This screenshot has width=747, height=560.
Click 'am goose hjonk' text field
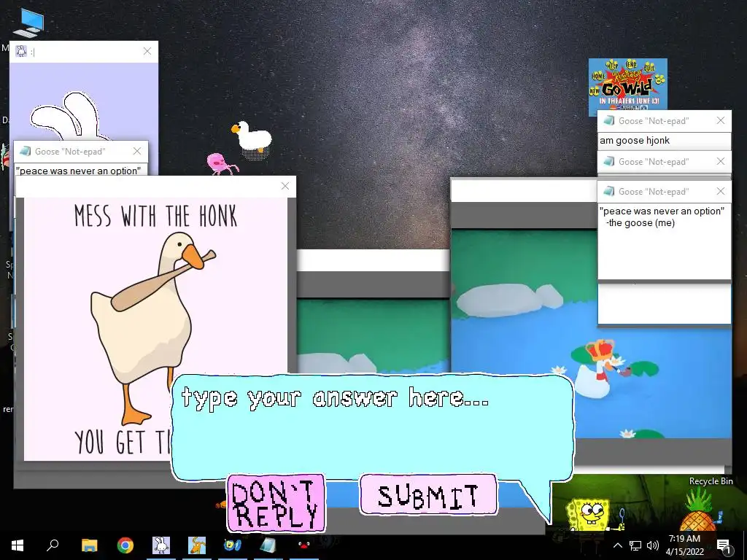664,141
